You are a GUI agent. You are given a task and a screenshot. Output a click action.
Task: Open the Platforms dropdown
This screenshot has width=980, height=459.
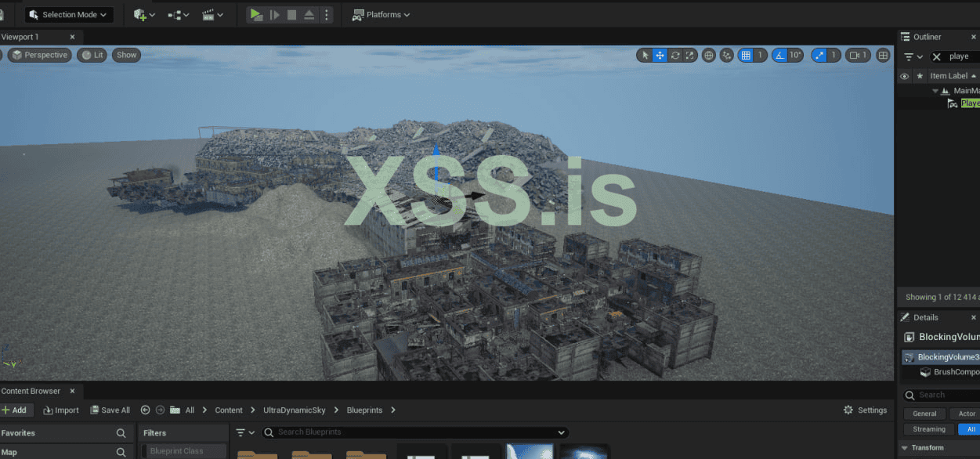pyautogui.click(x=382, y=14)
